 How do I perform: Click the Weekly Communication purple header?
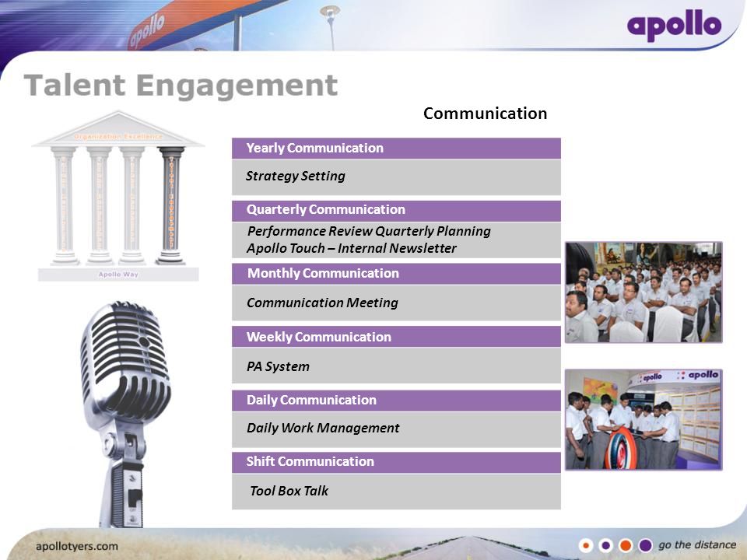click(x=396, y=337)
